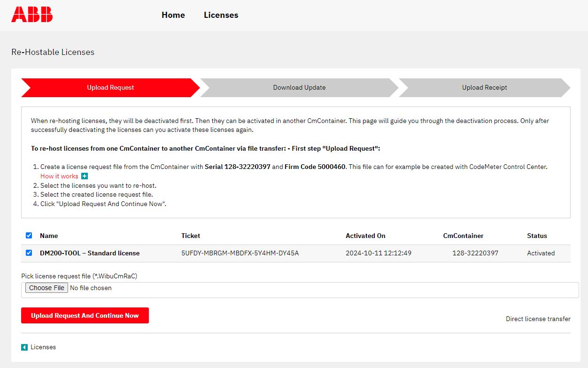Click the Activated On column header
Screen dimensions: 588x368
[365, 236]
